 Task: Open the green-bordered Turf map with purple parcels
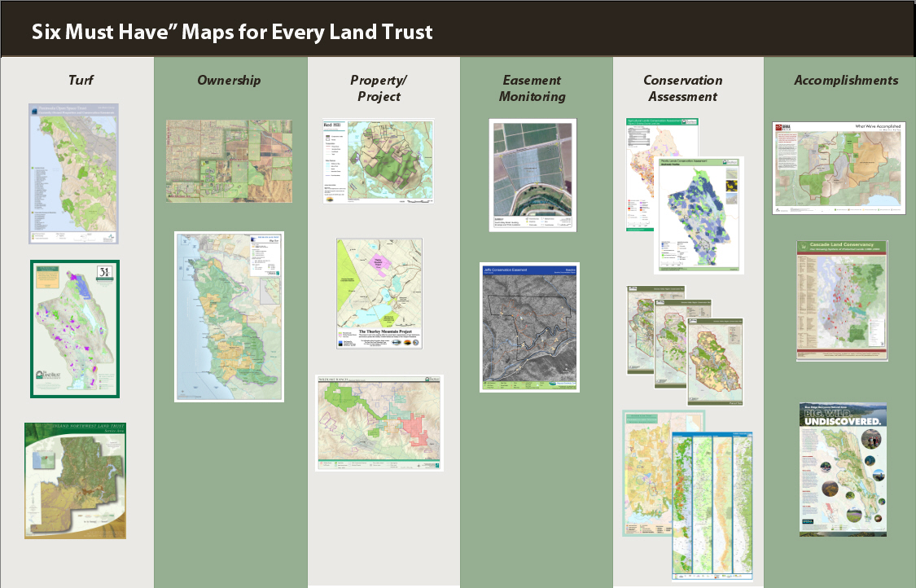click(x=75, y=329)
